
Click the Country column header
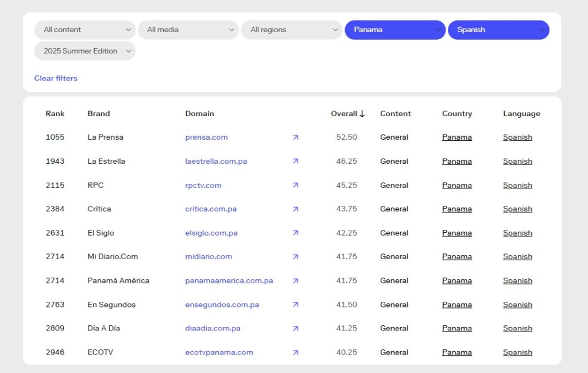(457, 114)
